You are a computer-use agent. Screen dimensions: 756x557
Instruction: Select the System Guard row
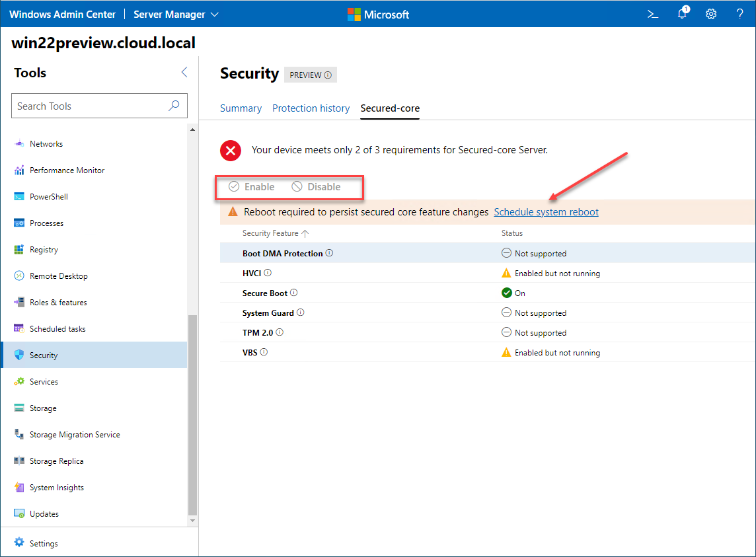point(488,313)
